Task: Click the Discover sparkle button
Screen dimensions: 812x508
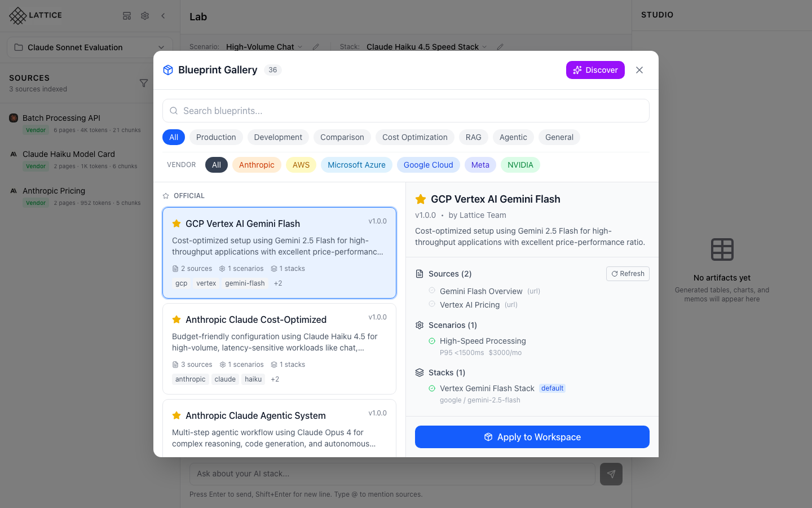Action: click(x=595, y=70)
